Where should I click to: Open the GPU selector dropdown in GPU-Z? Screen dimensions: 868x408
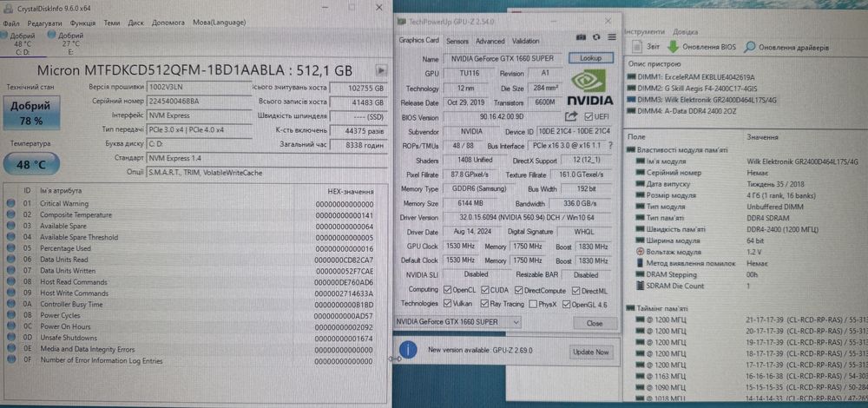click(x=457, y=322)
